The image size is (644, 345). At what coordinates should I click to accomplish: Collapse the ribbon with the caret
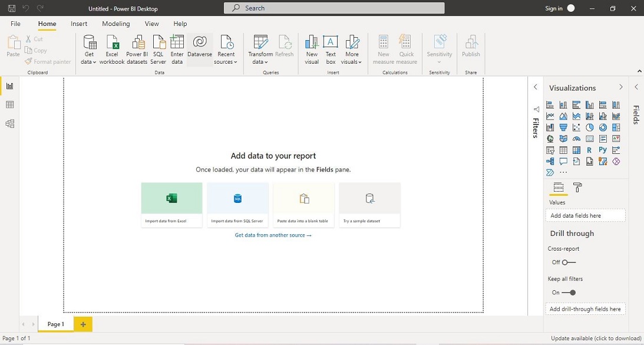[639, 71]
